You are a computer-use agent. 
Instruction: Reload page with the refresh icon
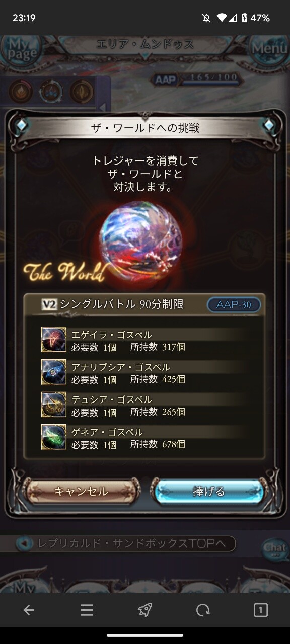point(203,610)
